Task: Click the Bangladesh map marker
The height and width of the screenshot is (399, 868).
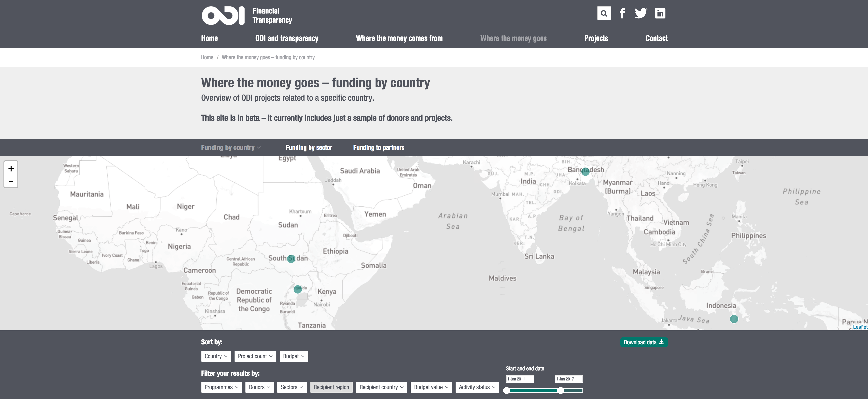Action: point(585,171)
